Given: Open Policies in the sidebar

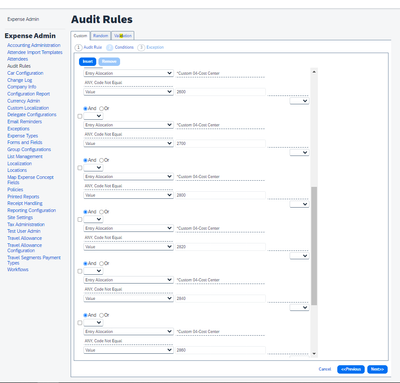Looking at the screenshot, I should pos(15,189).
